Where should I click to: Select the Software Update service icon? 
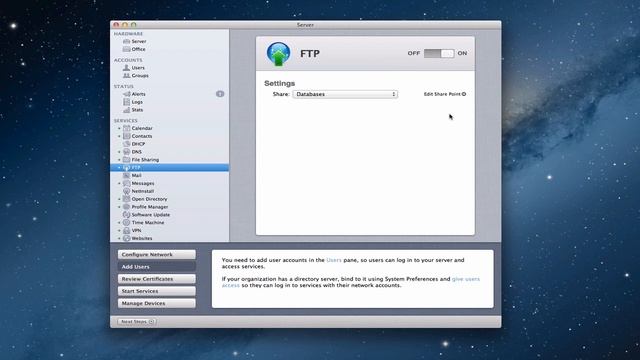point(127,215)
